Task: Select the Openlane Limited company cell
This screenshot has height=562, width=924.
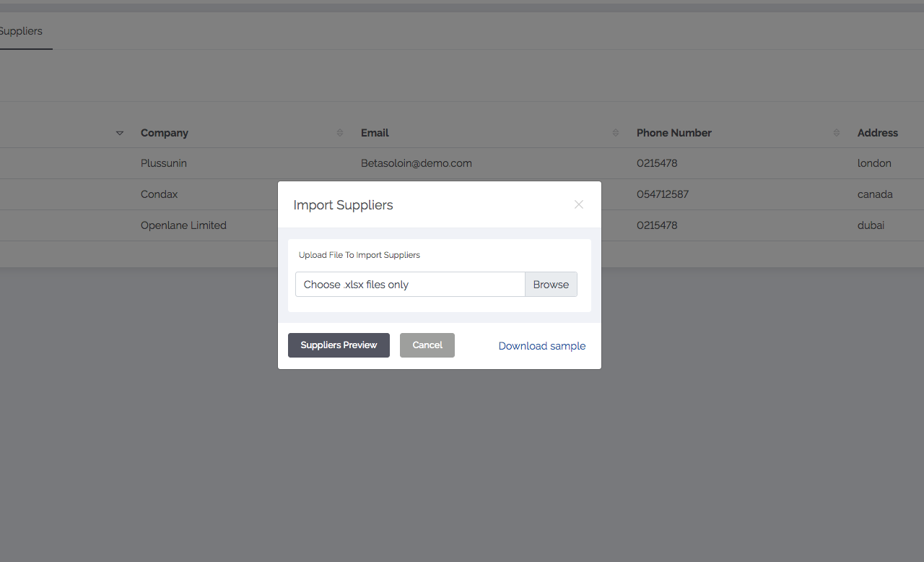Action: pos(183,225)
